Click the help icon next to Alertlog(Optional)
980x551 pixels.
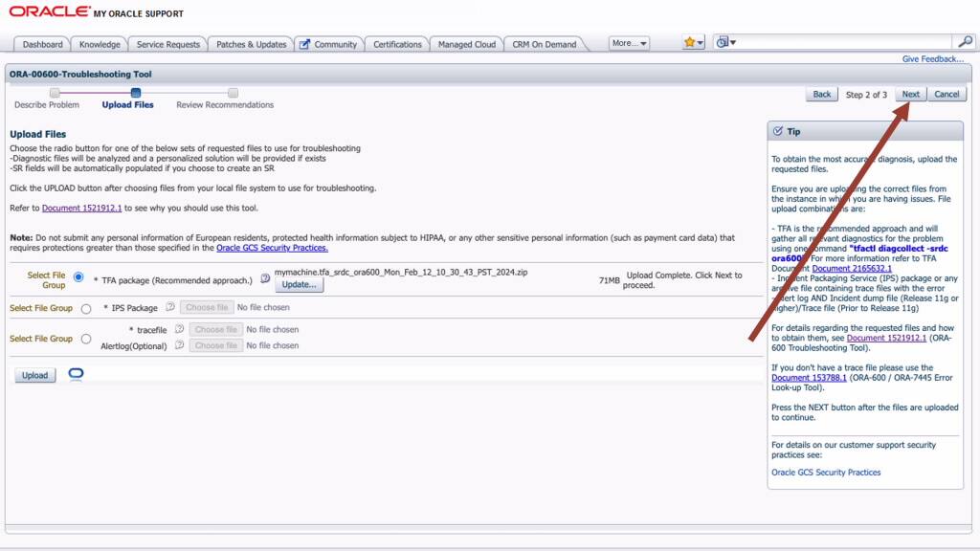point(181,344)
